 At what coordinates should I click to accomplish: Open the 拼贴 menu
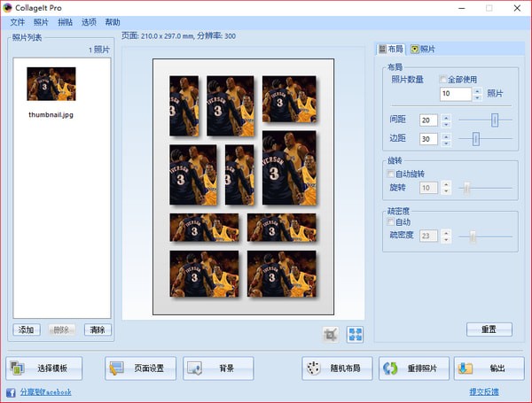(x=65, y=22)
